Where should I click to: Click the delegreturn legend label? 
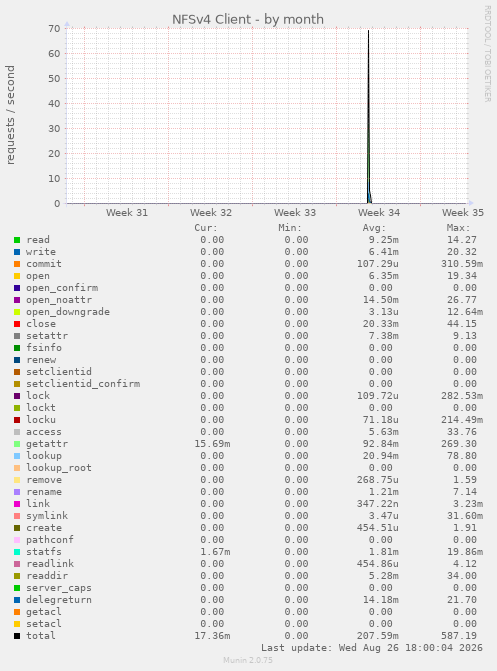[59, 600]
